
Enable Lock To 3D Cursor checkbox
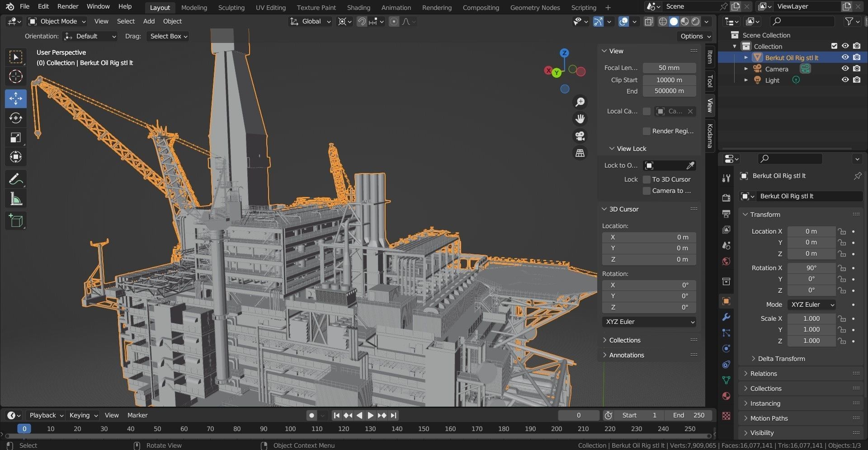pyautogui.click(x=646, y=179)
